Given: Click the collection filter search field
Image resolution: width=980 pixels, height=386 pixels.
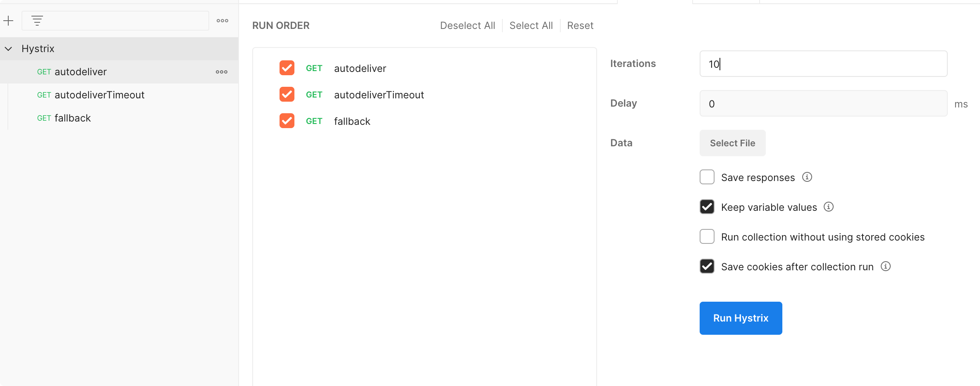Looking at the screenshot, I should (115, 21).
